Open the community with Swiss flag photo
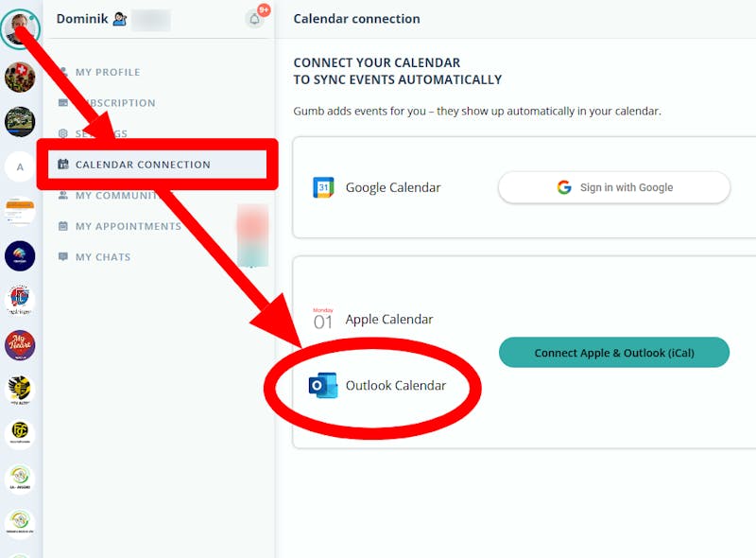 click(x=20, y=78)
